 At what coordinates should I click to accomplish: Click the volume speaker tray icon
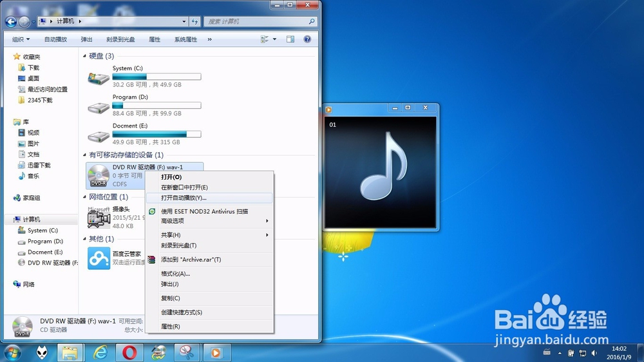pos(594,353)
